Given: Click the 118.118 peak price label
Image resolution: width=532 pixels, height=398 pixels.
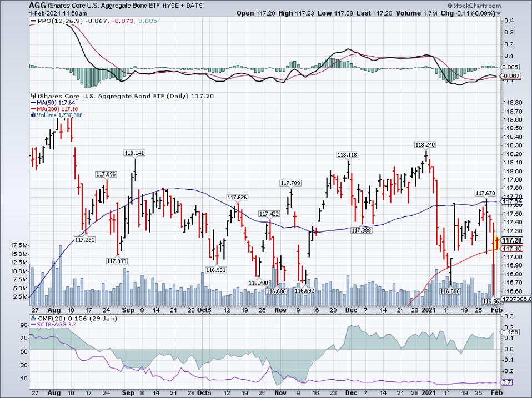Looking at the screenshot, I should (x=347, y=154).
